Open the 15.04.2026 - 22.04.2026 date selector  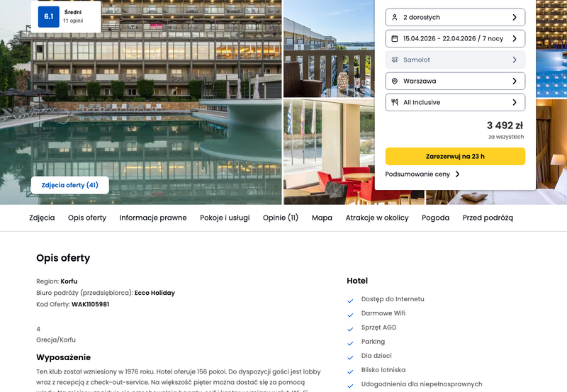click(x=455, y=39)
